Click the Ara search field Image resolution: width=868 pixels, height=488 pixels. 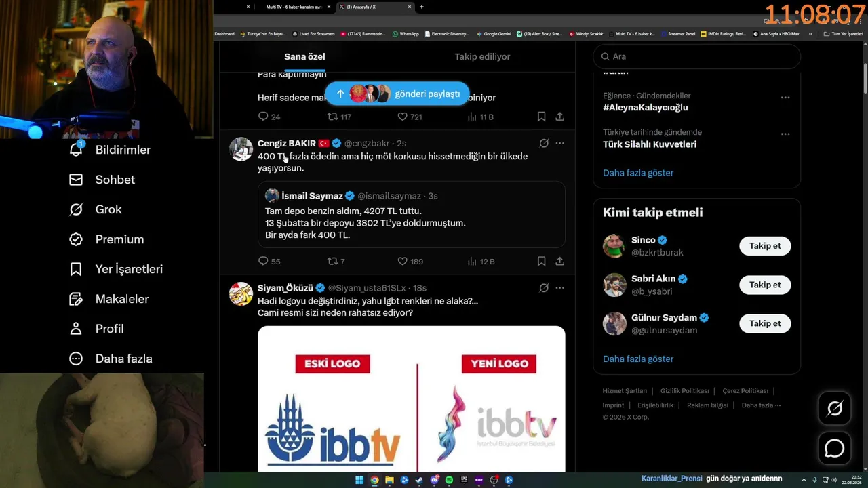696,57
